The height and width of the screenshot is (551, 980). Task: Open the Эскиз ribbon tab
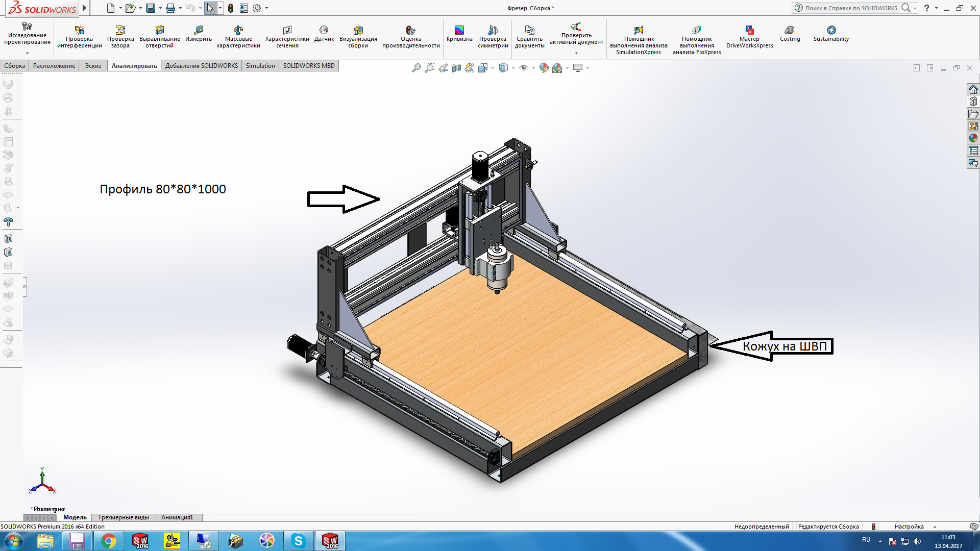(93, 66)
